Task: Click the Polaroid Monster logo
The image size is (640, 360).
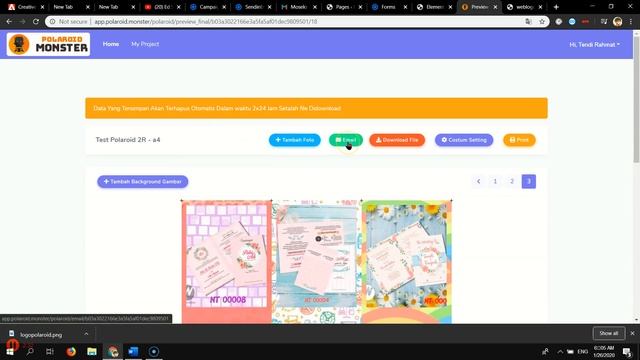Action: tap(48, 44)
